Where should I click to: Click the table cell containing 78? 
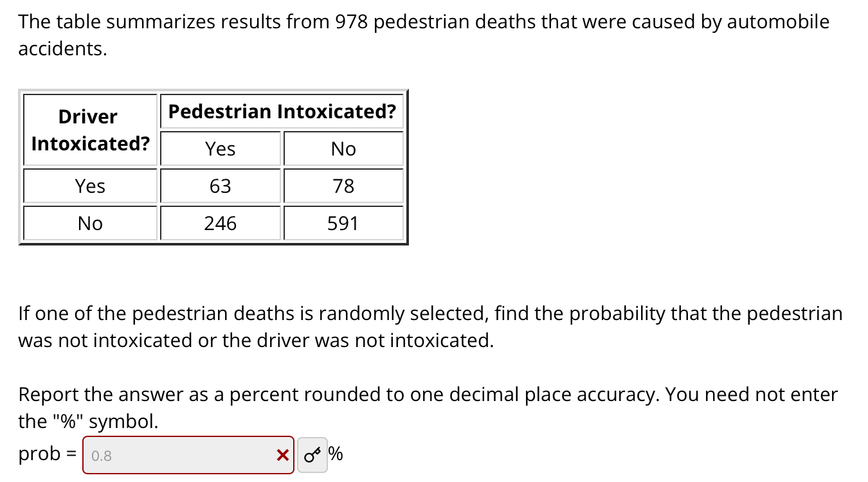(343, 186)
